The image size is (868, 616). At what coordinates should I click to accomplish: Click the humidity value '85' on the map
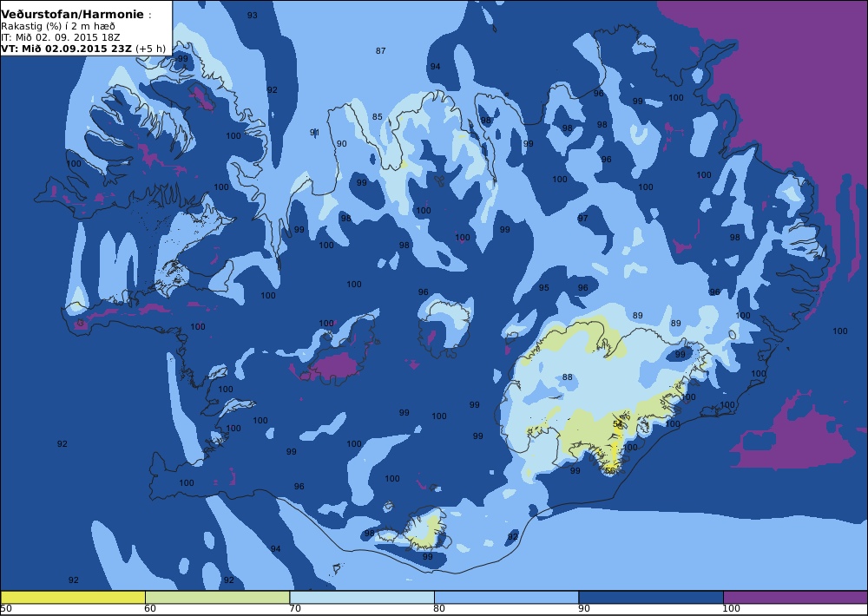click(x=377, y=117)
